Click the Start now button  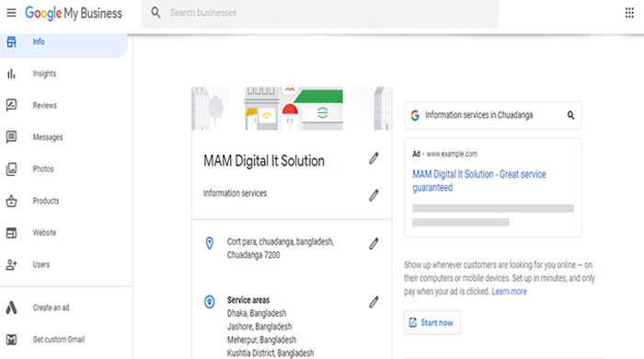coord(432,322)
